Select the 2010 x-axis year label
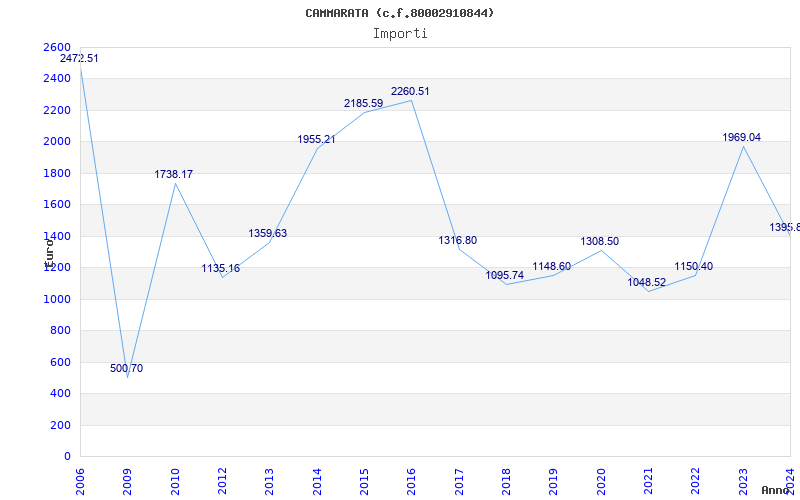The image size is (800, 500). (175, 481)
